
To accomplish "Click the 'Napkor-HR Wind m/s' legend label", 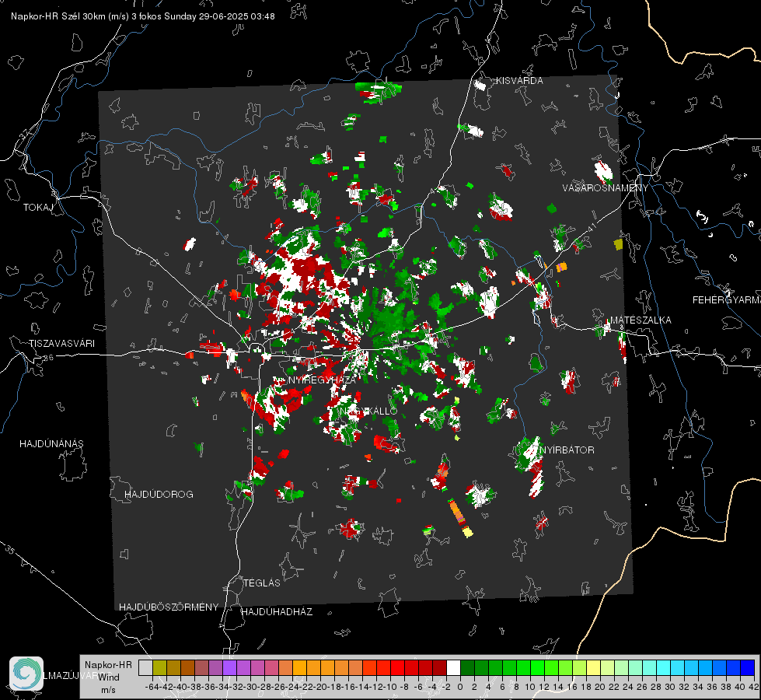I will click(108, 677).
